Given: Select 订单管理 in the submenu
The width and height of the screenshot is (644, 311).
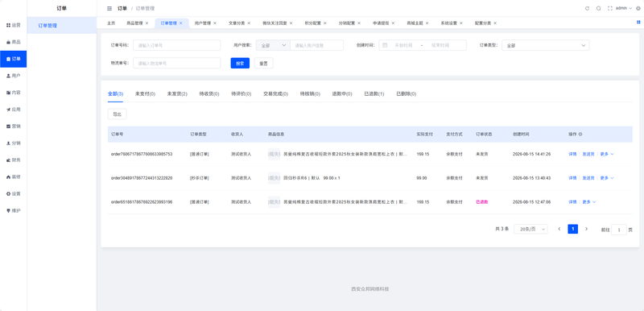Looking at the screenshot, I should pos(62,26).
